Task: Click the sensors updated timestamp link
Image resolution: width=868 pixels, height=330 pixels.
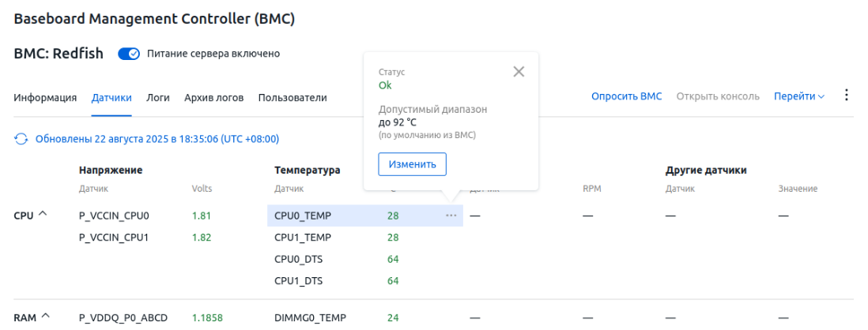Action: click(x=157, y=139)
